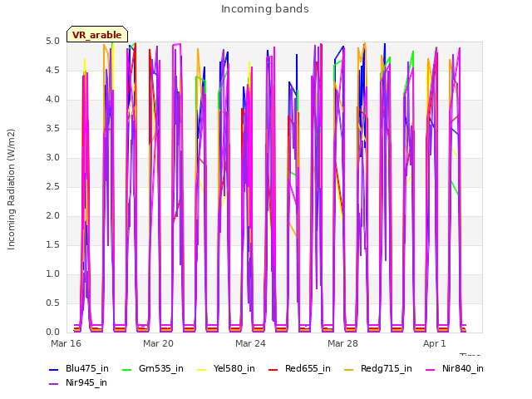Click the blue Blu475_in legend color marker
The image size is (532, 399).
coord(54,369)
